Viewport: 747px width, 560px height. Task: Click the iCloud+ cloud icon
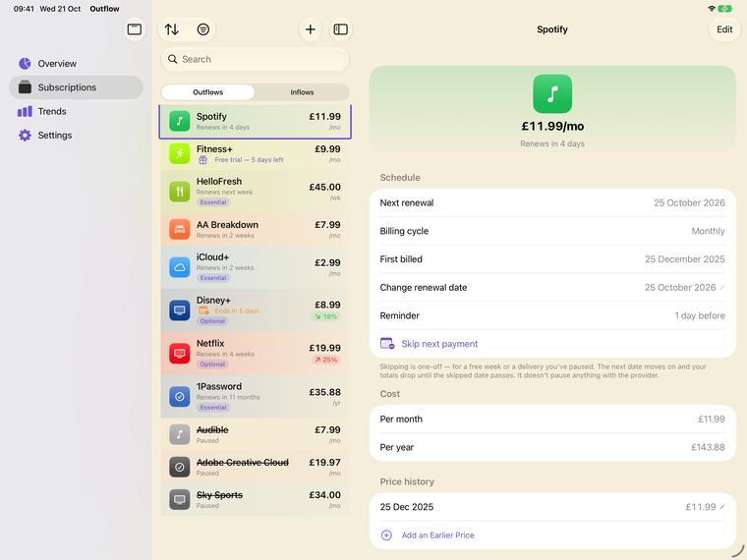180,267
